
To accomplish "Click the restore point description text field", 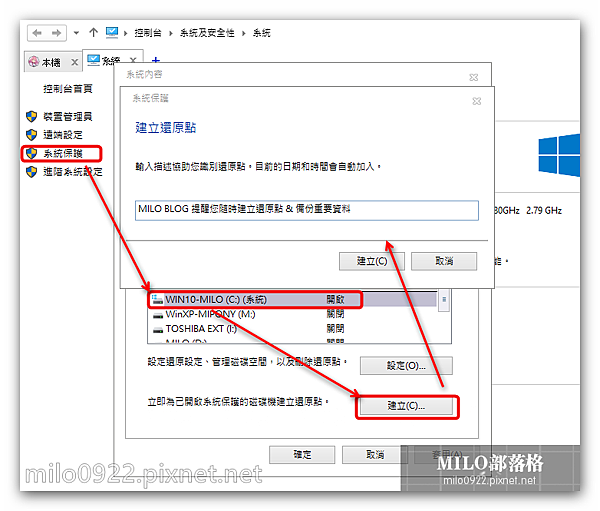I will [x=307, y=210].
